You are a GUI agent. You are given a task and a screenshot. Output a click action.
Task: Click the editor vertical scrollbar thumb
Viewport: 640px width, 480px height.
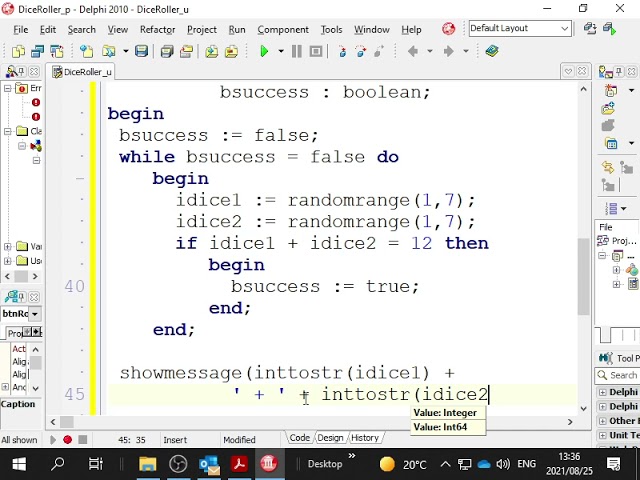(584, 276)
